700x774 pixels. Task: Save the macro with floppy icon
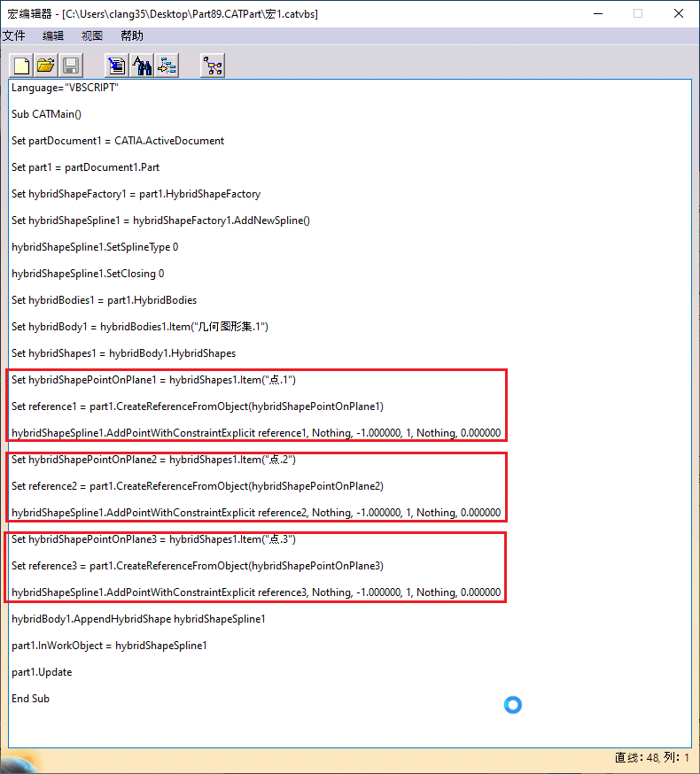[x=71, y=66]
